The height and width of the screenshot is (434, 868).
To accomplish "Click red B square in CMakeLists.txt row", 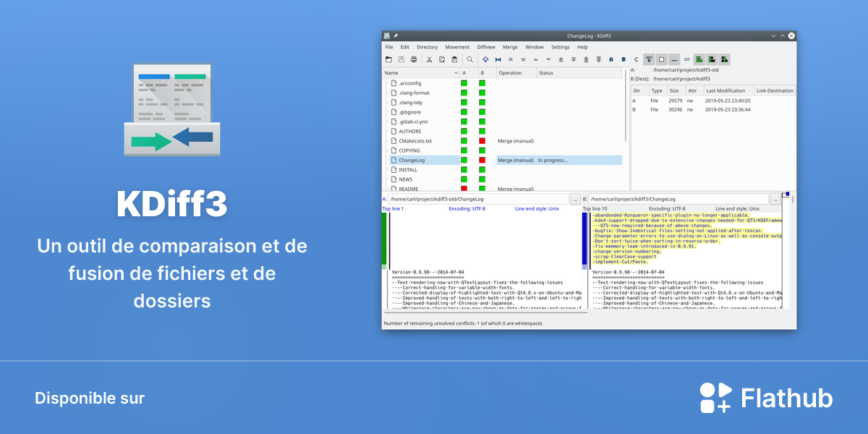I will [x=482, y=141].
